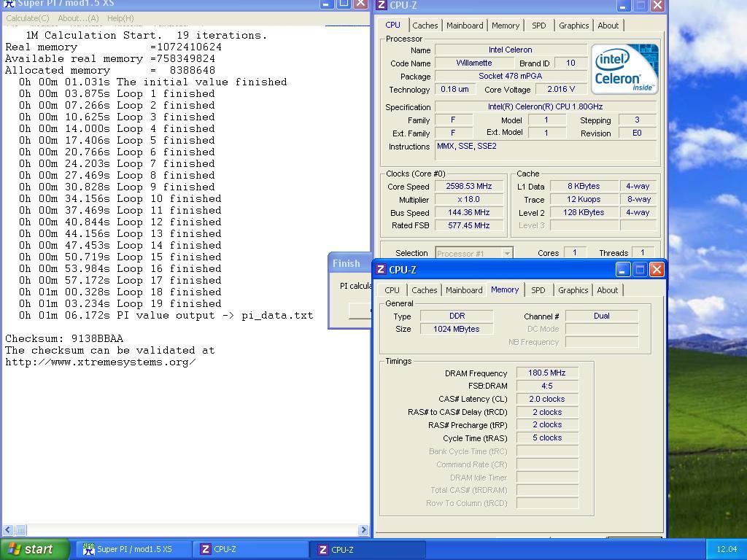Minimize the upper CPU-Z window

coord(624,5)
